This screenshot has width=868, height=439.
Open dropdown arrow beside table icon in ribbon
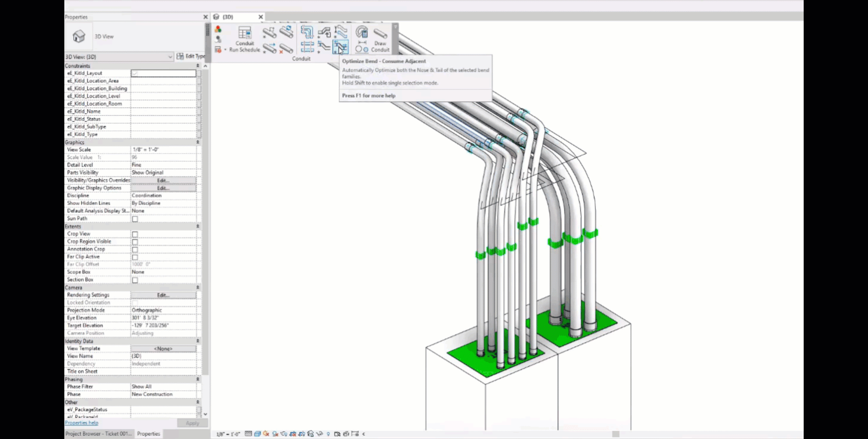tap(225, 50)
